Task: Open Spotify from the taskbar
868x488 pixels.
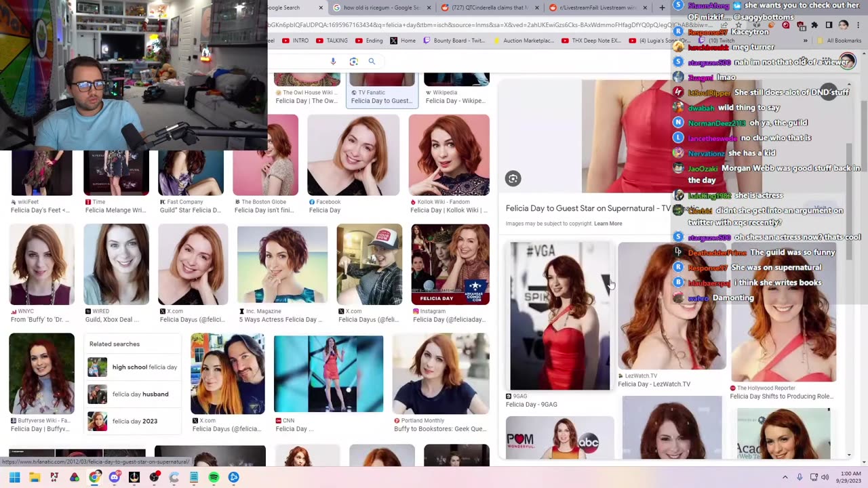Action: pyautogui.click(x=214, y=477)
